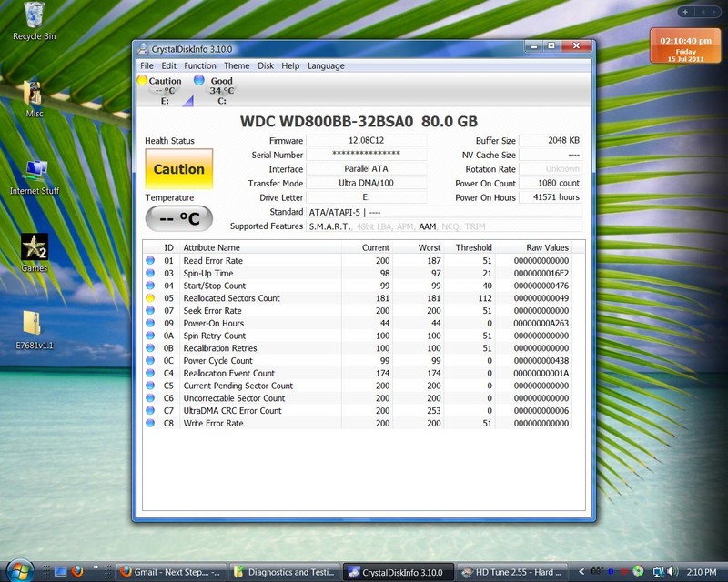This screenshot has height=582, width=728.
Task: Open the File menu
Action: pyautogui.click(x=147, y=65)
